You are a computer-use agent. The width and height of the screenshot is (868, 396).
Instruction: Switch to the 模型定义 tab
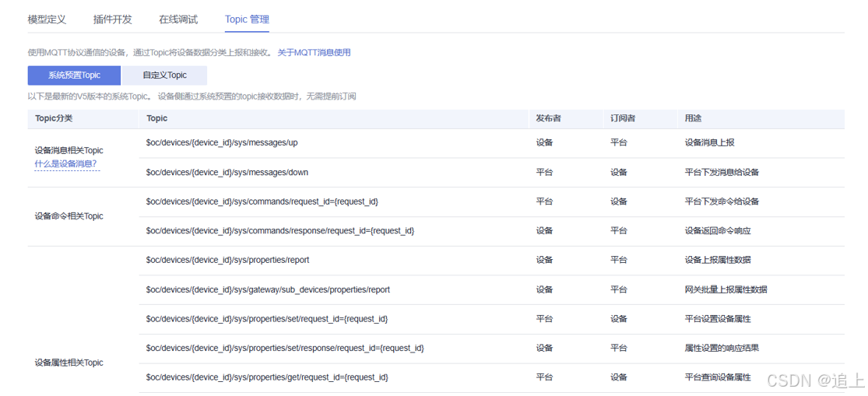click(47, 19)
